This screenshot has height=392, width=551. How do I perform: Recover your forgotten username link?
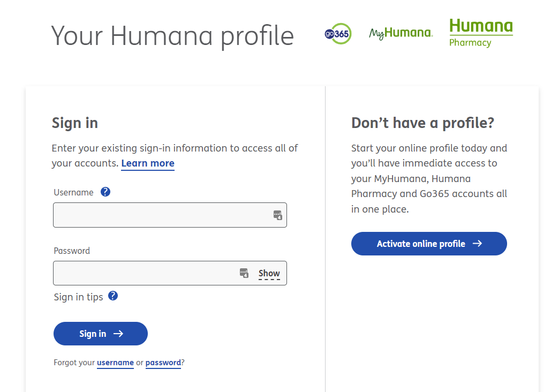coord(115,363)
